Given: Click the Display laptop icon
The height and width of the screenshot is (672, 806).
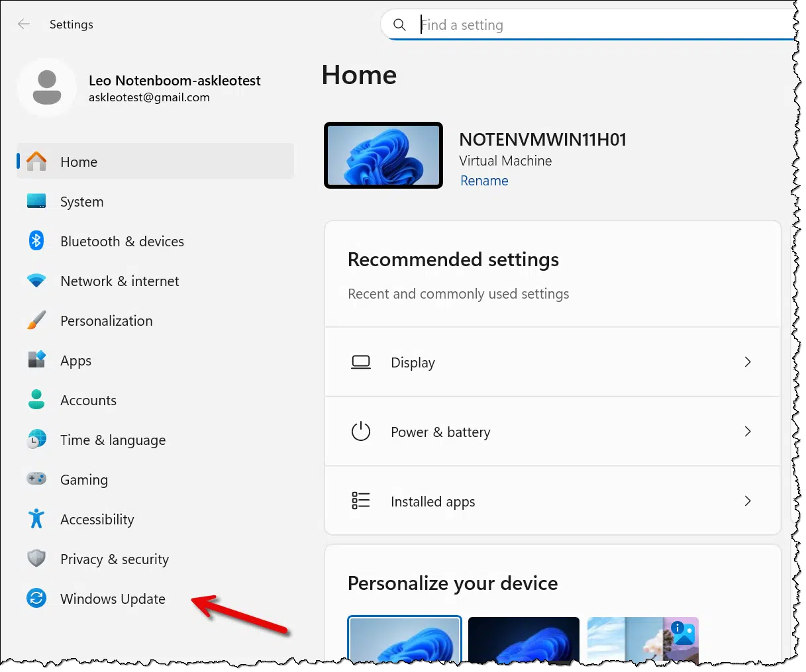Looking at the screenshot, I should pyautogui.click(x=361, y=362).
